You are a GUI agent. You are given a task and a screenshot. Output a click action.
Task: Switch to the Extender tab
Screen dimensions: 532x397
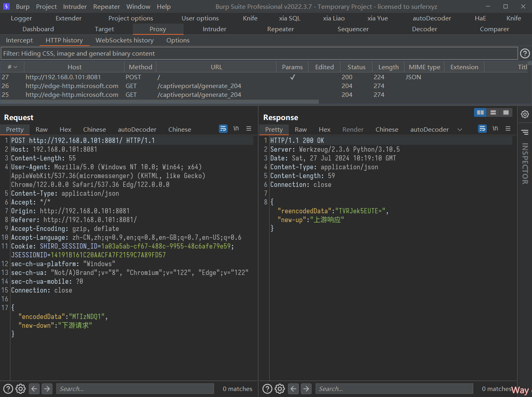click(x=68, y=18)
